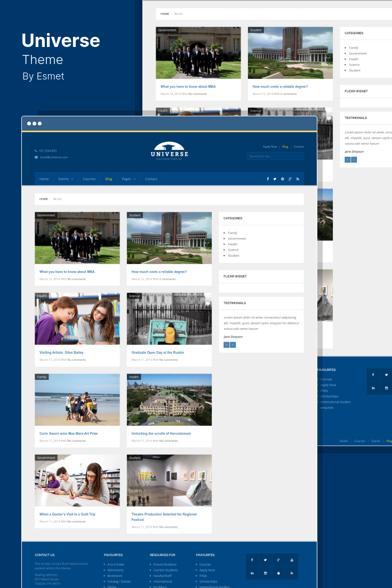Image resolution: width=392 pixels, height=588 pixels.
Task: Click Future Students footer link
Action: click(x=165, y=565)
